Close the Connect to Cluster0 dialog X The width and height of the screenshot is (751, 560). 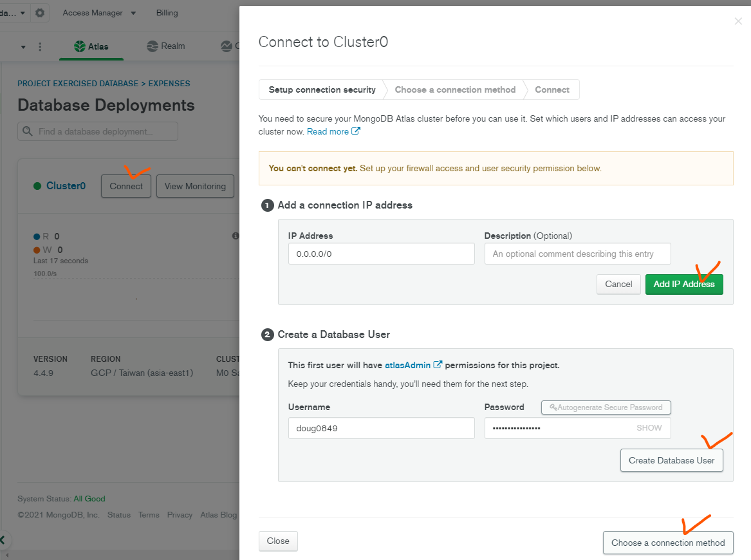tap(738, 21)
